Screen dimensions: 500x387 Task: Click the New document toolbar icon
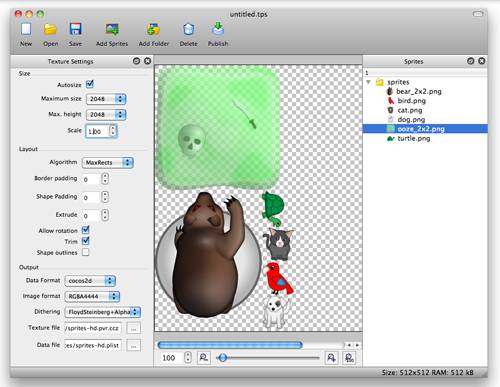coord(26,29)
